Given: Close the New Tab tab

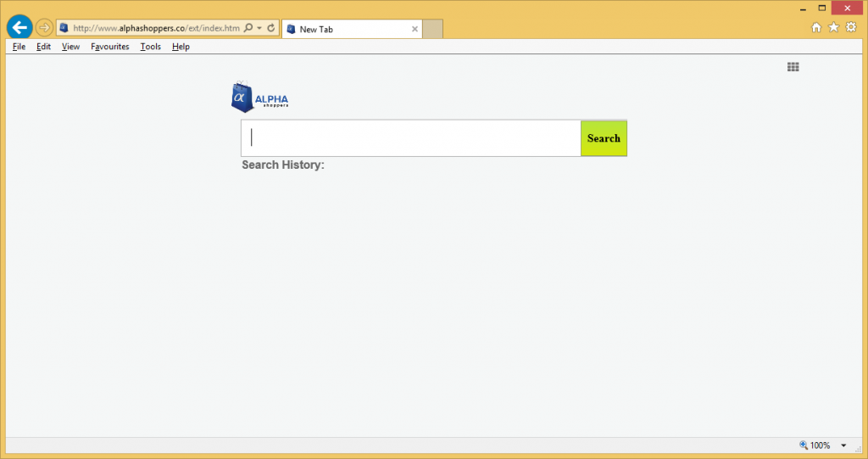Looking at the screenshot, I should pos(415,29).
